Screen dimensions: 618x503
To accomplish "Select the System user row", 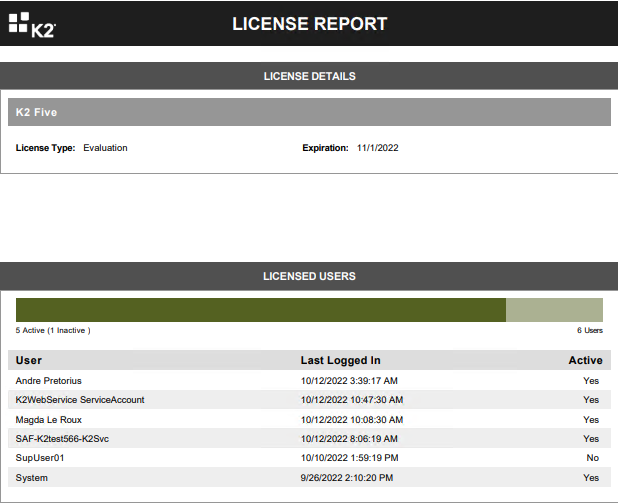I will coord(309,477).
